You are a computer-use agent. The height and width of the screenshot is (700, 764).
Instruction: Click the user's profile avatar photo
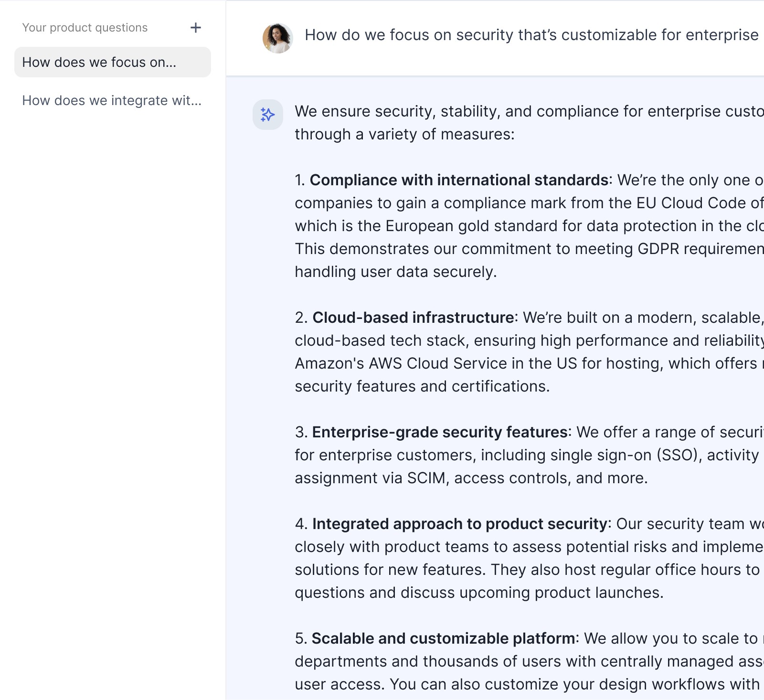point(277,38)
